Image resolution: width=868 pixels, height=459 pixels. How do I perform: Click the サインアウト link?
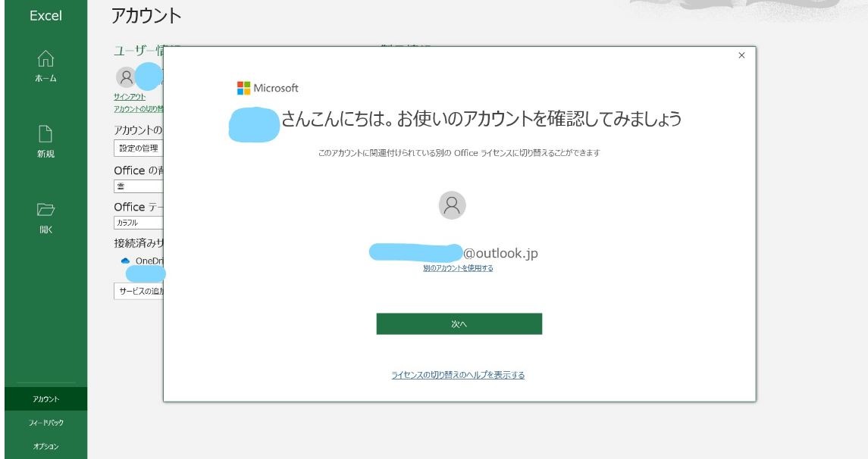[130, 96]
